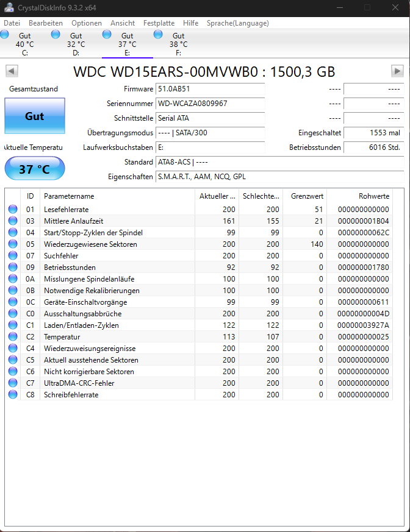
Task: Click the Übertragungsmodus field SATA/300
Action: pos(210,133)
